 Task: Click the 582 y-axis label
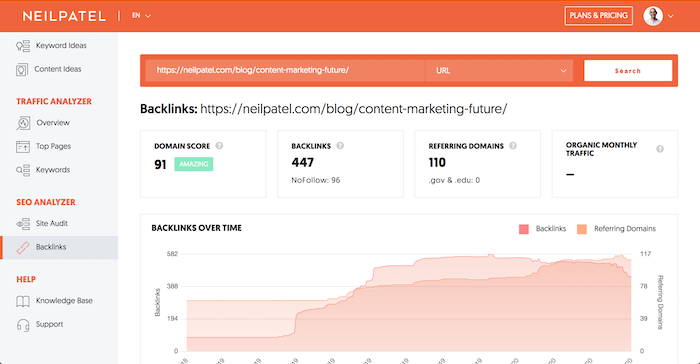[172, 254]
